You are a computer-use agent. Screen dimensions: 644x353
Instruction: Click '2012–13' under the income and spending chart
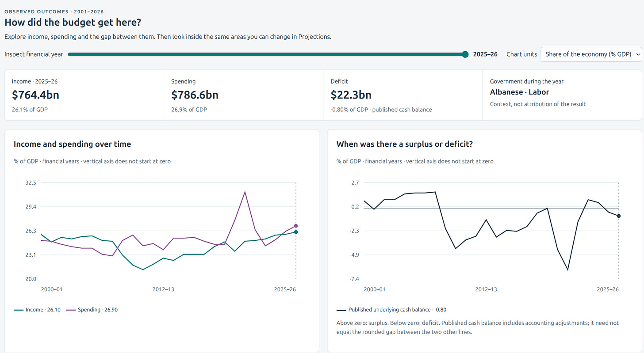coord(163,290)
